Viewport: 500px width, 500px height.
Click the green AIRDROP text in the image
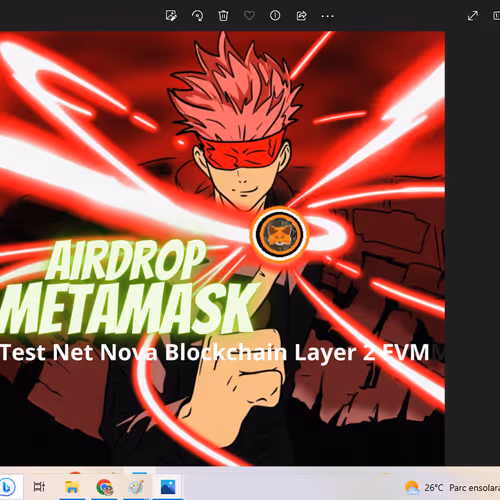tap(128, 261)
